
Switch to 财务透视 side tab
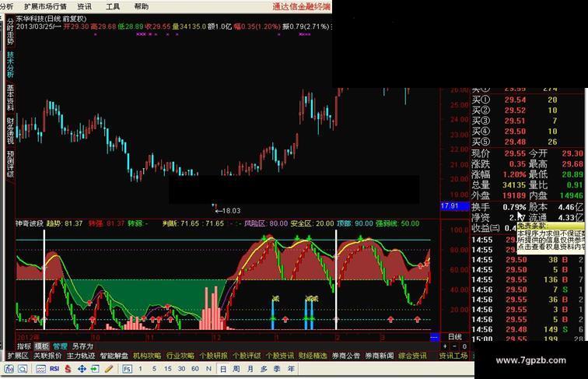(x=10, y=131)
